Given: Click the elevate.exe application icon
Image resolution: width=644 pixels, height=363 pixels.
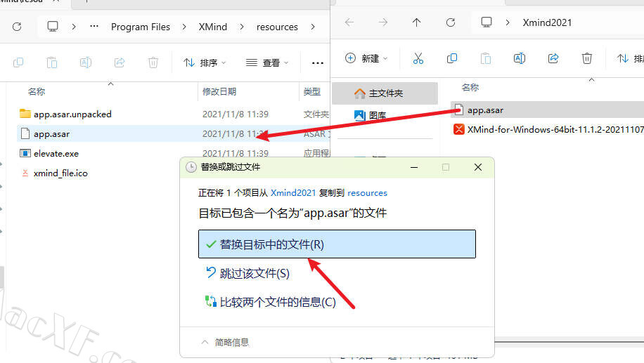Looking at the screenshot, I should (x=25, y=153).
